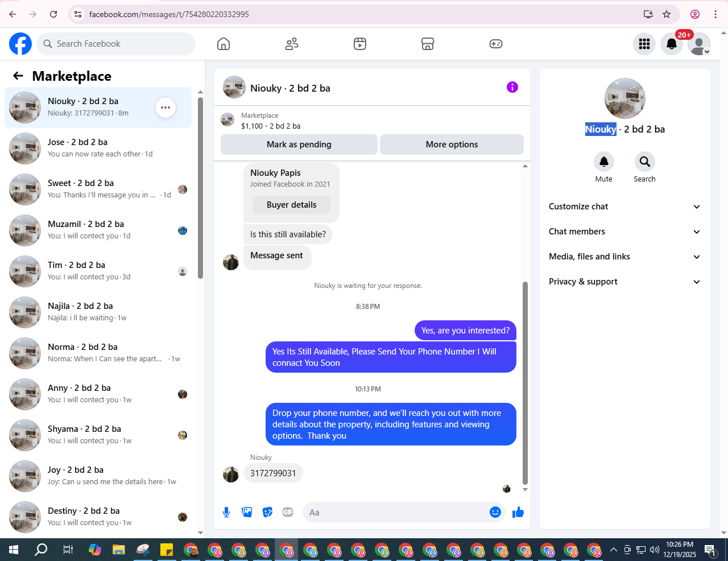Open the Chrome three-dot menu
This screenshot has width=728, height=561.
[x=715, y=14]
